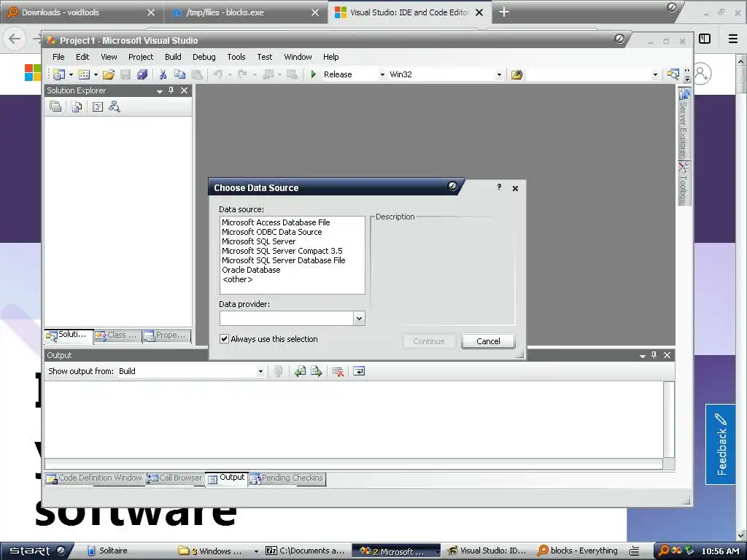The image size is (747, 560).
Task: Toggle Always use this selection checkbox
Action: (224, 339)
